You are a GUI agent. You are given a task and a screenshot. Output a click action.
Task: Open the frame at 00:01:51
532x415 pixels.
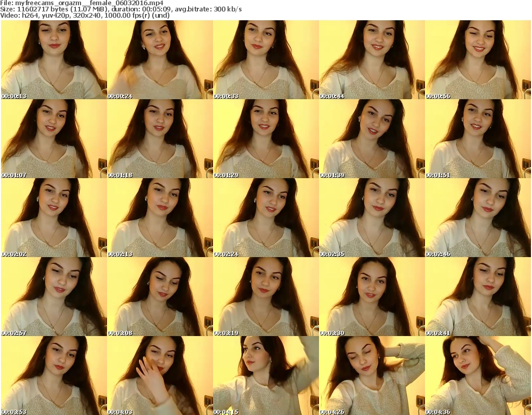coord(478,139)
